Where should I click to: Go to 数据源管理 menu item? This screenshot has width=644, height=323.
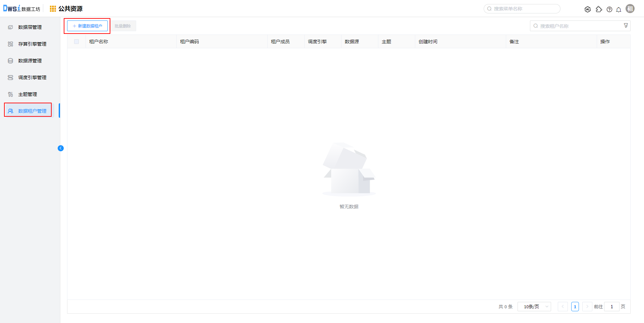tap(30, 61)
